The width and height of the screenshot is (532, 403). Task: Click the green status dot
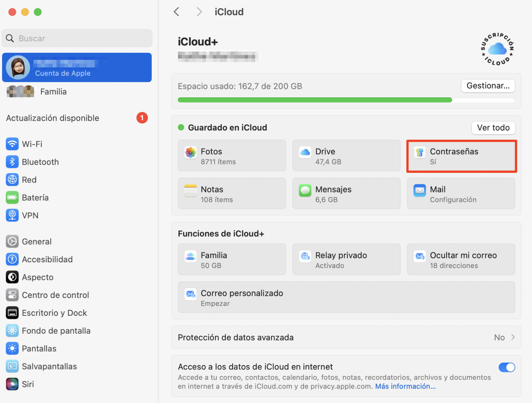[181, 127]
